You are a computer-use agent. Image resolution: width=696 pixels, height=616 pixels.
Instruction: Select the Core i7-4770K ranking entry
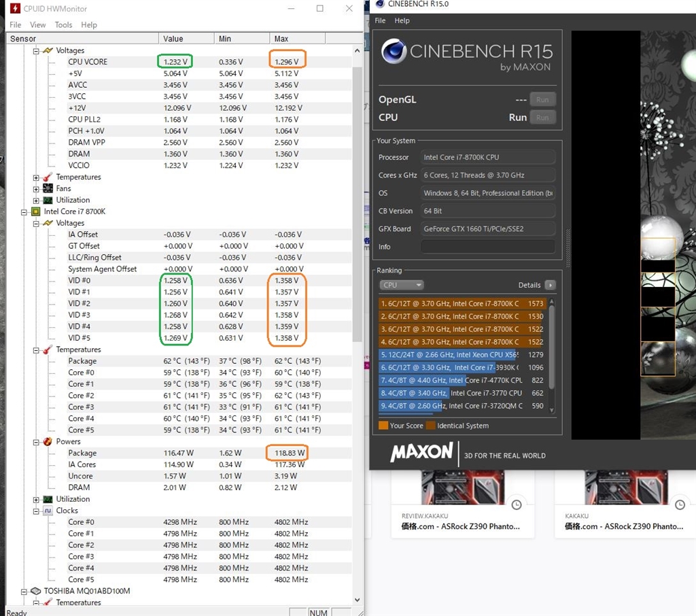462,380
